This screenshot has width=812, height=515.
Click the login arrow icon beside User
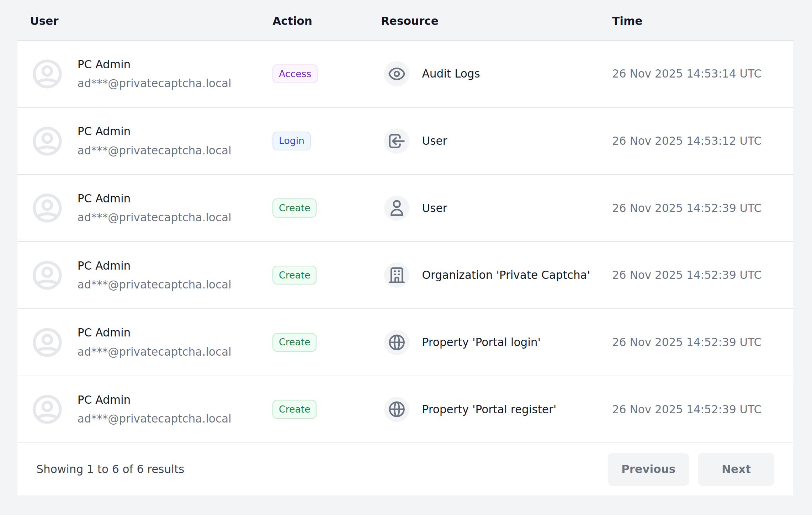pos(397,141)
